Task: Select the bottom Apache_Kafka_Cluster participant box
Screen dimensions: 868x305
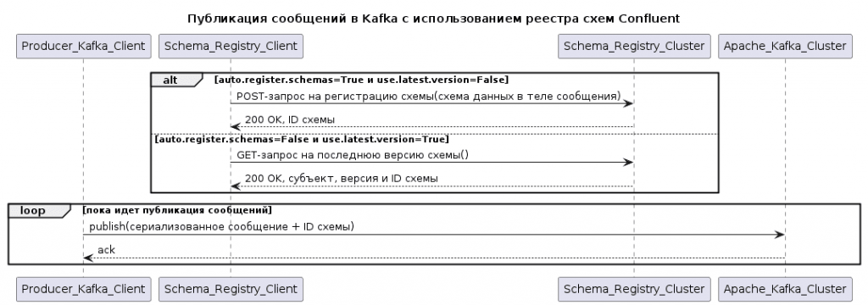Action: [x=784, y=289]
